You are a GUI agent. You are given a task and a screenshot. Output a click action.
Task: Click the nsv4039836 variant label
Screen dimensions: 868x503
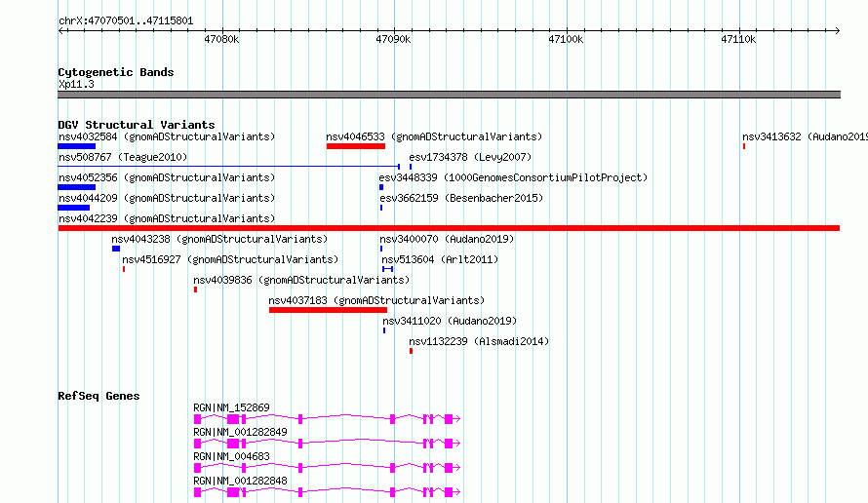point(301,280)
